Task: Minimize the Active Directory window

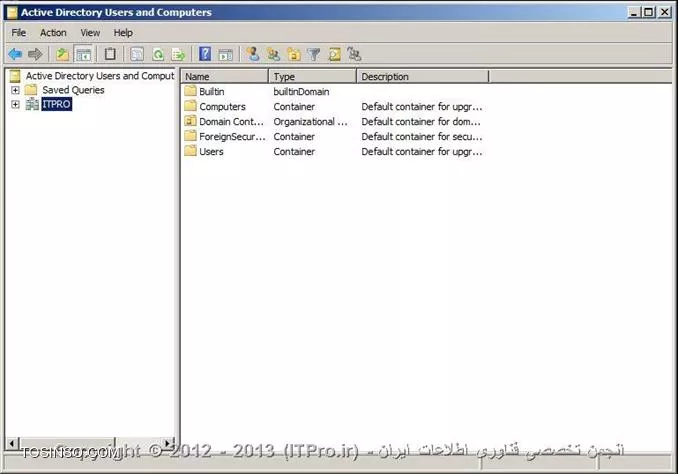Action: tap(633, 12)
